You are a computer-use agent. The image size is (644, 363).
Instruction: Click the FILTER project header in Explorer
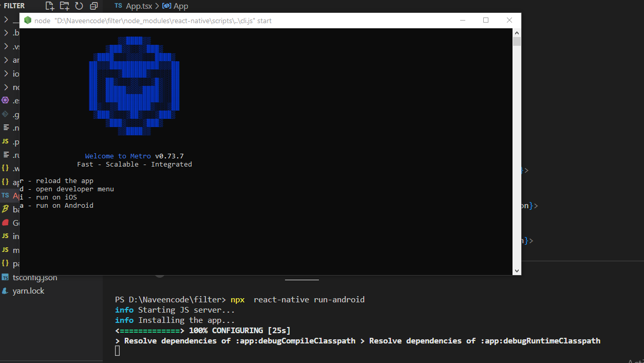14,6
